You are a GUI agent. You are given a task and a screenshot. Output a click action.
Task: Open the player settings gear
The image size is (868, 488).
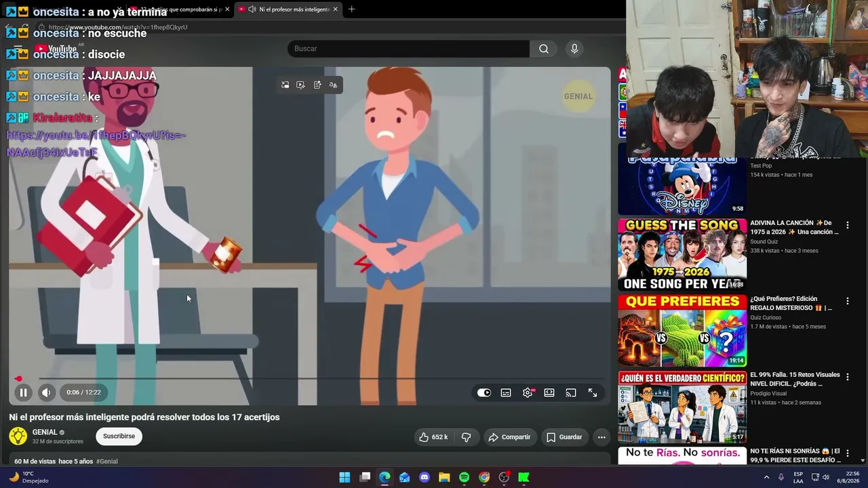(528, 392)
